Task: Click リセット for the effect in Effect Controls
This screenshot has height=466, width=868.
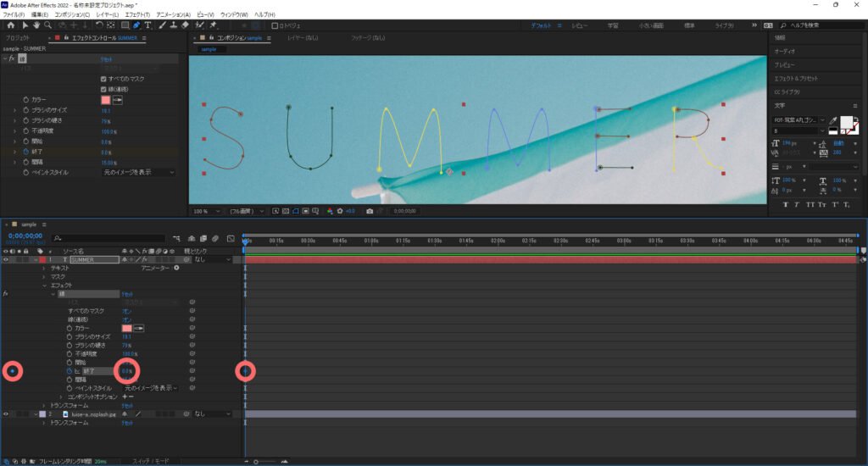Action: pos(107,58)
